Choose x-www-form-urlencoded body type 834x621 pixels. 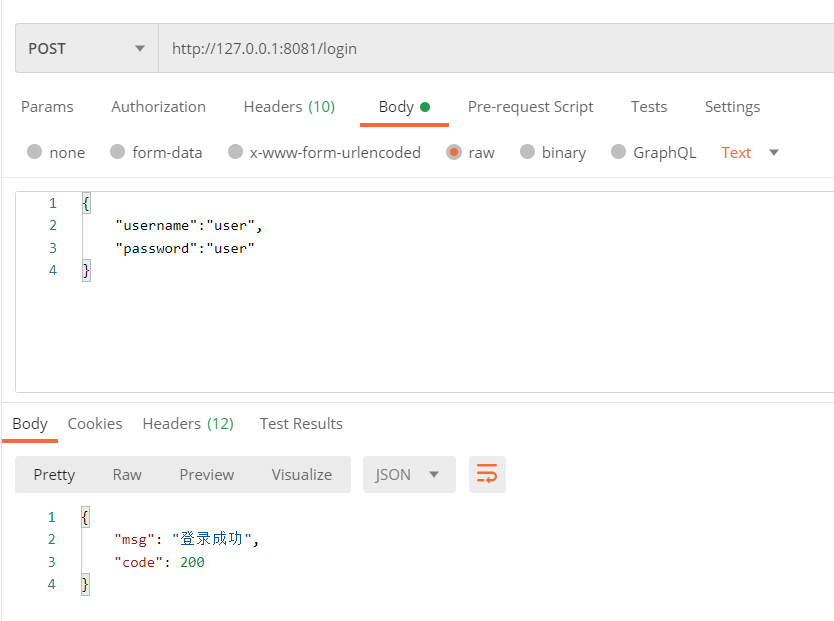click(x=236, y=152)
